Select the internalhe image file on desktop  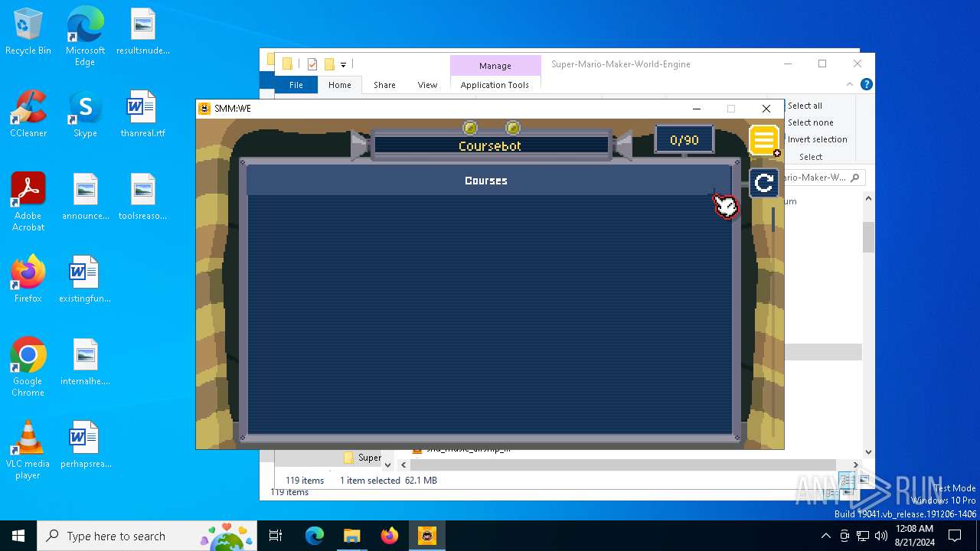[85, 362]
